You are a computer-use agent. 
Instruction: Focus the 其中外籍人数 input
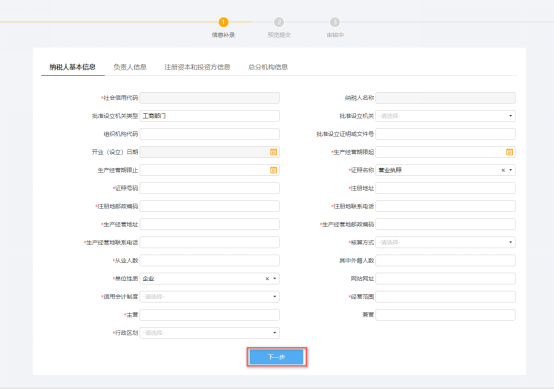(445, 260)
